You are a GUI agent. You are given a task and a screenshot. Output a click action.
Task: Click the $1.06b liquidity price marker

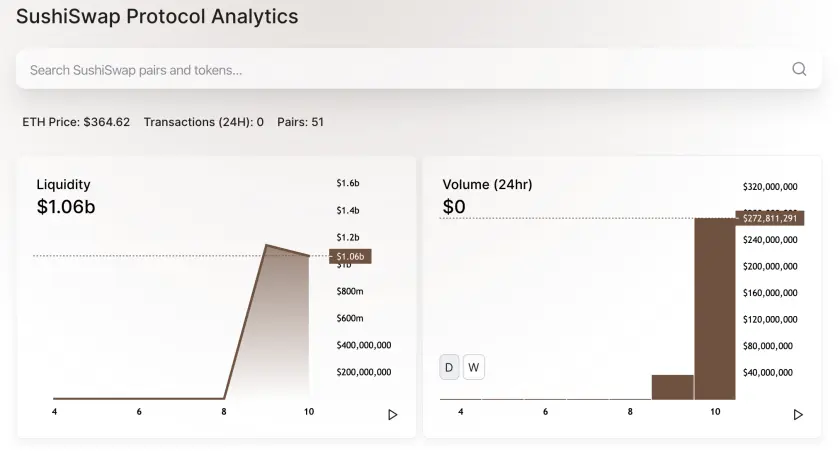pyautogui.click(x=350, y=257)
